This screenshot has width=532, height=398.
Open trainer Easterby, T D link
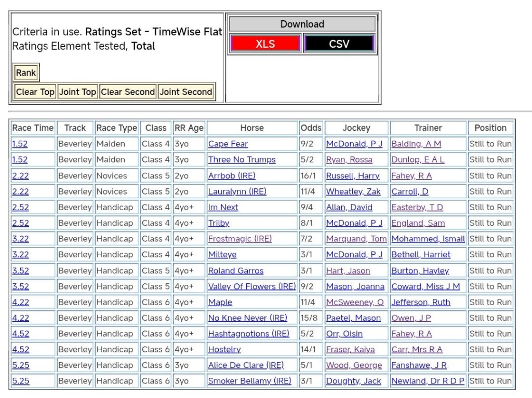417,207
